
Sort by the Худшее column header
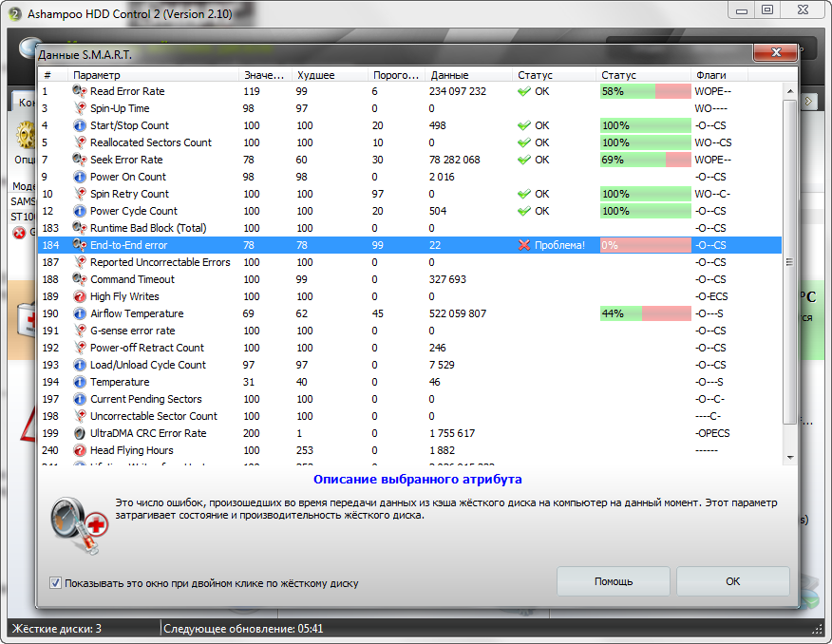click(x=330, y=75)
